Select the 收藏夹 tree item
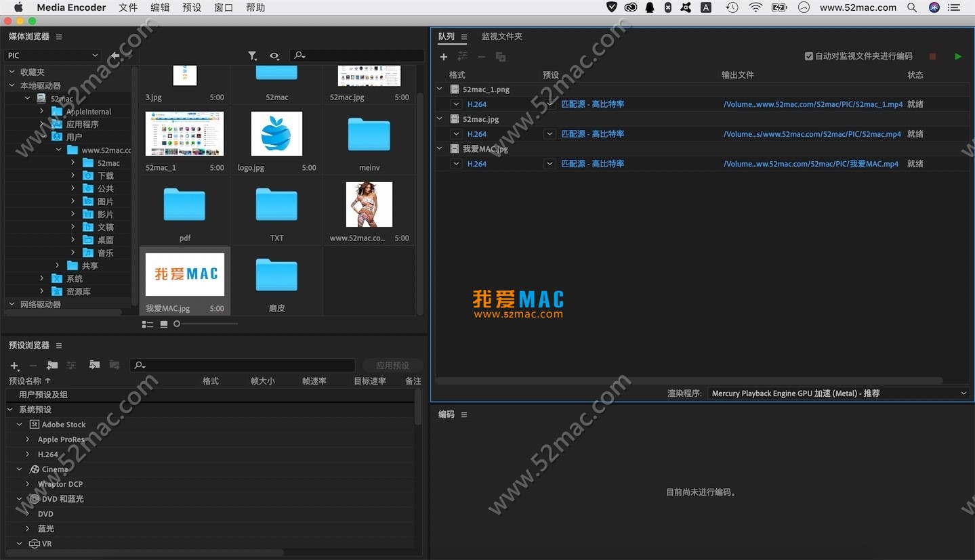Screen dimensions: 975x560 click(x=33, y=72)
